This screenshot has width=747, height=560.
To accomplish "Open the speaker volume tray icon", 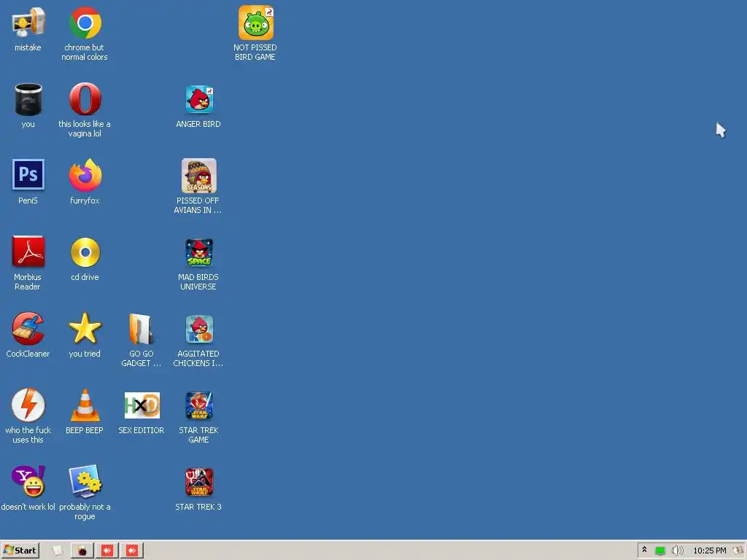I will [x=678, y=551].
